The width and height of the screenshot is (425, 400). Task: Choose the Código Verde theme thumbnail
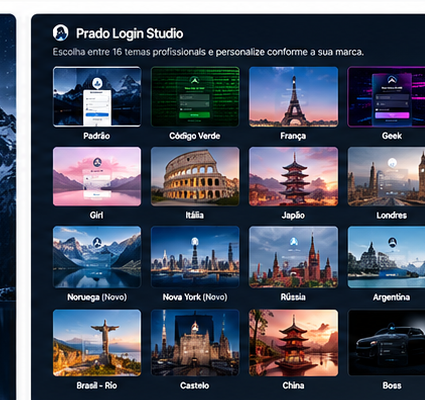[195, 97]
